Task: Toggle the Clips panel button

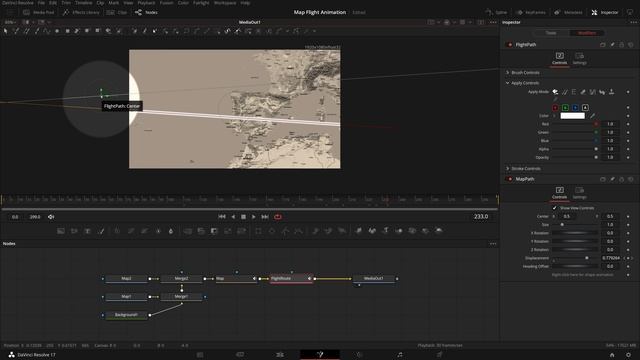Action: tap(117, 12)
